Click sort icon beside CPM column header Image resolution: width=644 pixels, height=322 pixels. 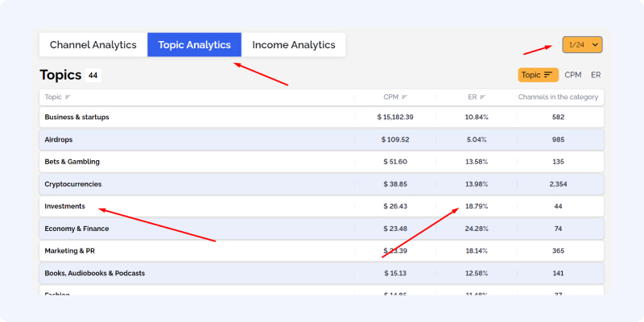coord(405,97)
